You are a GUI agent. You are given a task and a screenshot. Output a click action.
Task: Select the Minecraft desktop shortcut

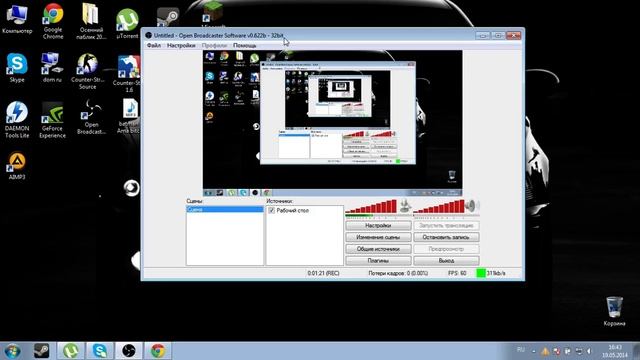click(213, 15)
